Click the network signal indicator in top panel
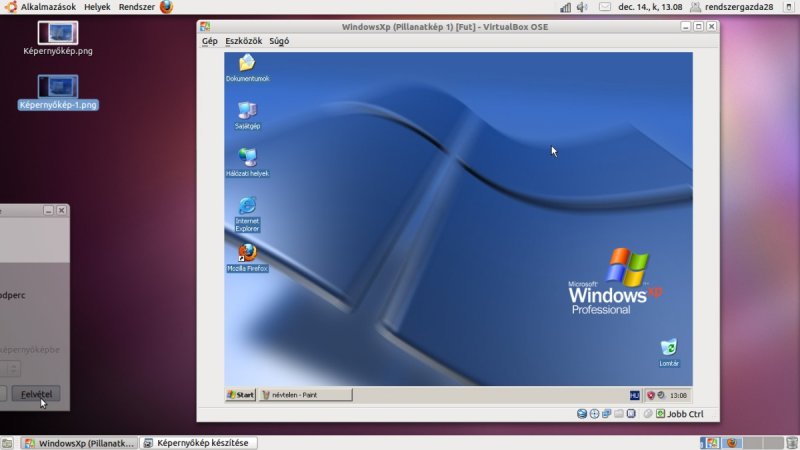Screen dimensions: 800x450 (565, 7)
